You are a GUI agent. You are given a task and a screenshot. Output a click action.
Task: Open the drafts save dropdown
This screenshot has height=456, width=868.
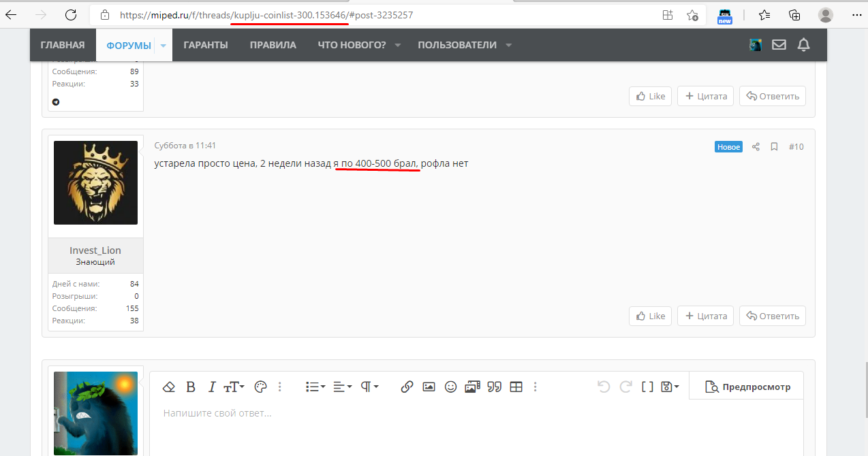tap(670, 387)
